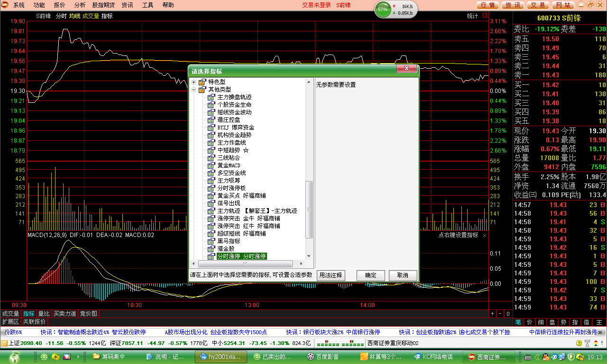607x364 pixels.
Task: Click the tree's vertical scroll down arrow
Action: 310,256
